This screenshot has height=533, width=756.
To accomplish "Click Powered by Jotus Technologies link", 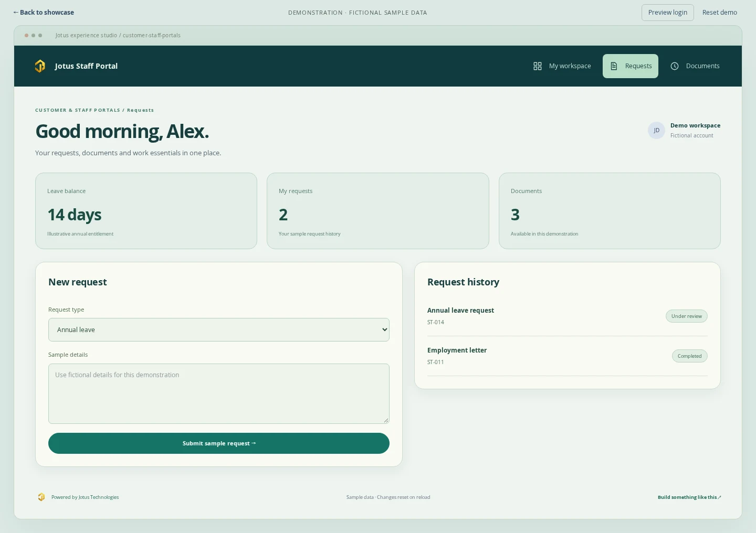I will pos(85,497).
